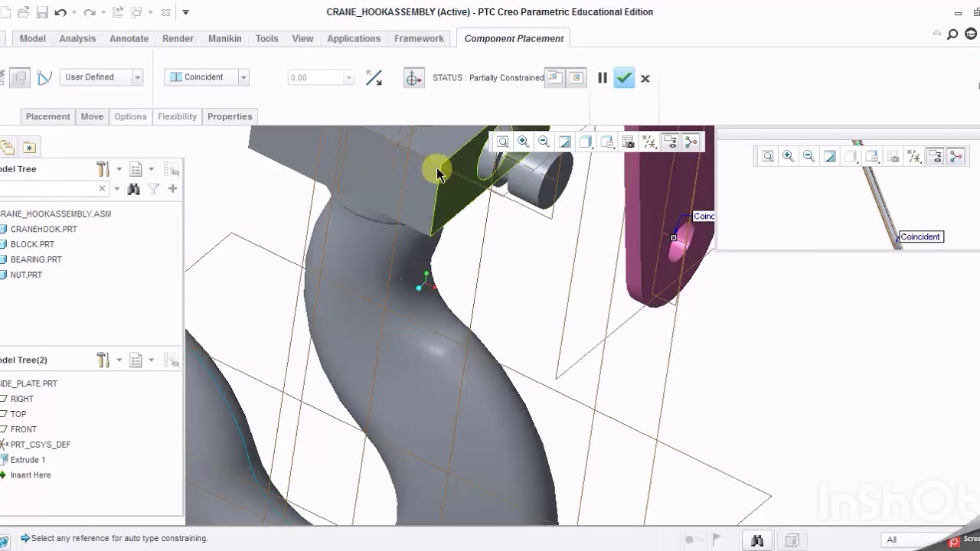The width and height of the screenshot is (980, 551).
Task: Click the Model Tree filter funnel icon
Action: point(153,189)
